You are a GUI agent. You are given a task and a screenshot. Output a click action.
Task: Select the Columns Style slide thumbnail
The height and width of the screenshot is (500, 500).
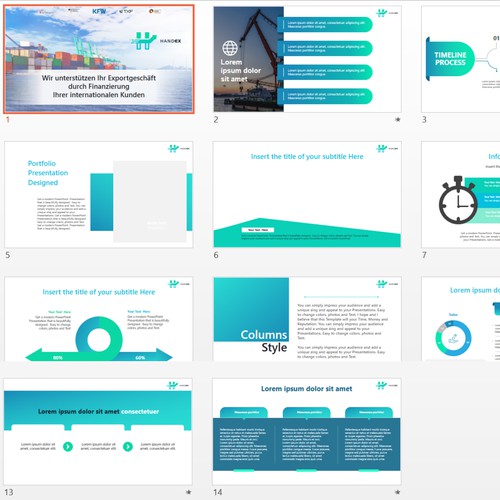[x=307, y=319]
